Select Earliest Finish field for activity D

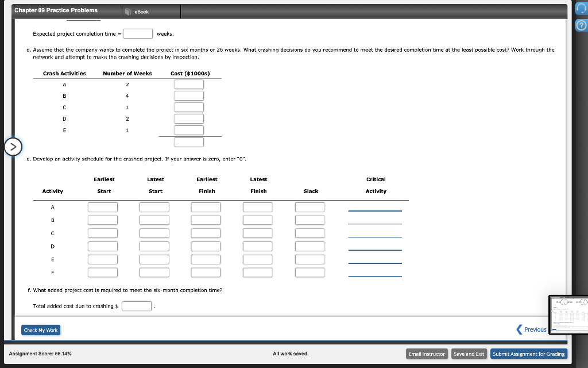[x=206, y=246]
